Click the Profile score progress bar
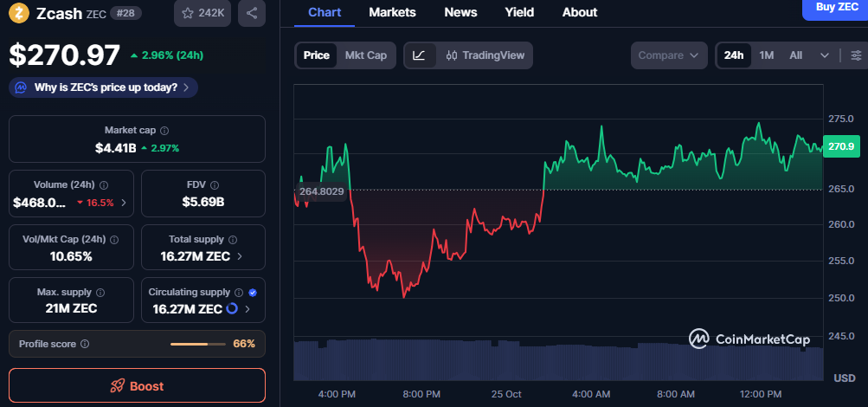The width and height of the screenshot is (868, 407). (199, 344)
